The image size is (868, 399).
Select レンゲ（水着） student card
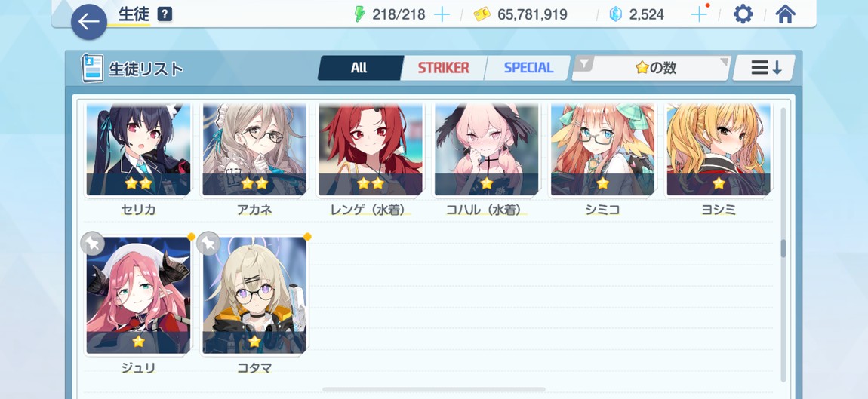pos(371,149)
